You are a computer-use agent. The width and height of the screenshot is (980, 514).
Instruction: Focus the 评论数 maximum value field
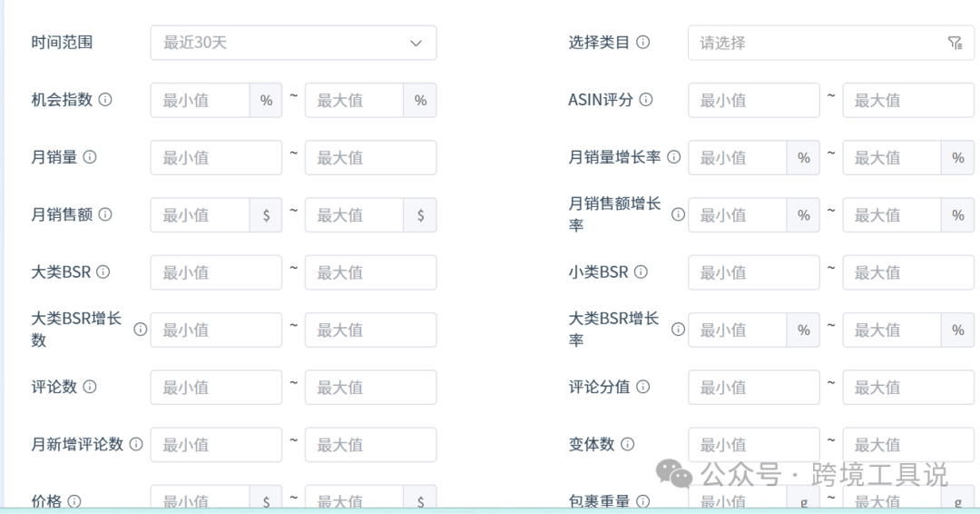tap(370, 388)
